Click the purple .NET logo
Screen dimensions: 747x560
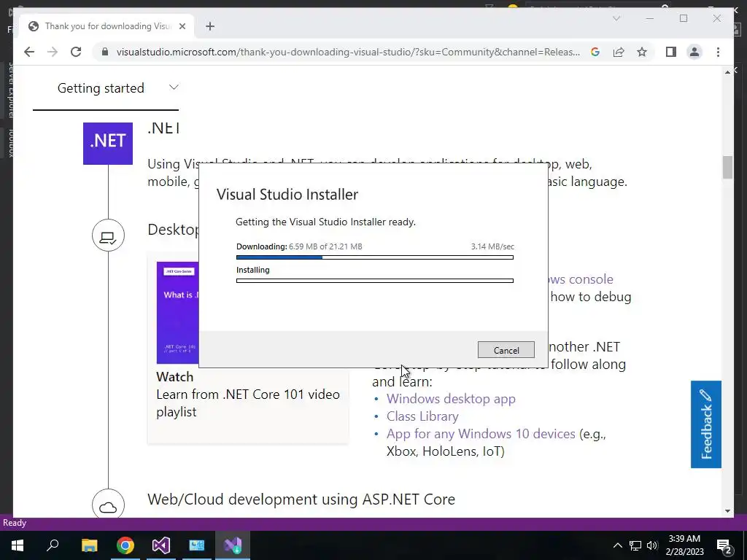coord(108,144)
